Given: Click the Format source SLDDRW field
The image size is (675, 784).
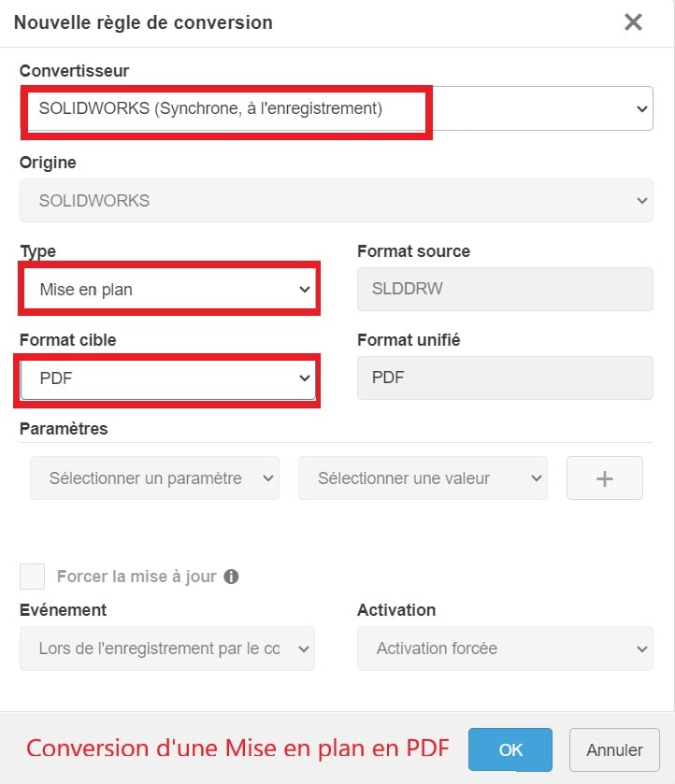Looking at the screenshot, I should coord(505,290).
